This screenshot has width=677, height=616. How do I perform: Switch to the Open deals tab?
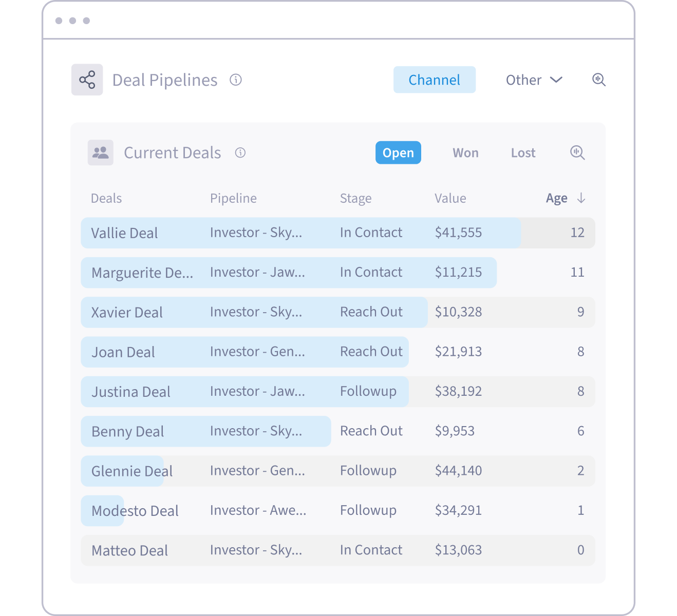[x=398, y=152]
